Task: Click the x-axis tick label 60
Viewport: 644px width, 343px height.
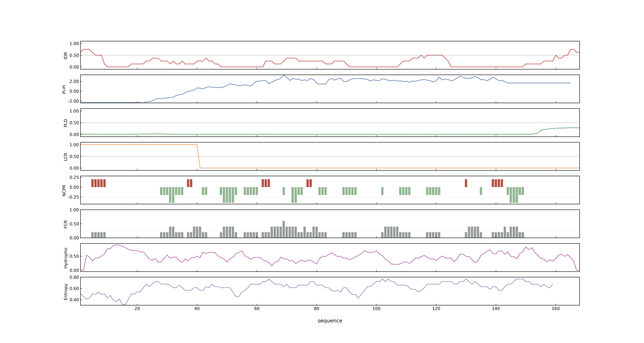Action: pos(257,309)
